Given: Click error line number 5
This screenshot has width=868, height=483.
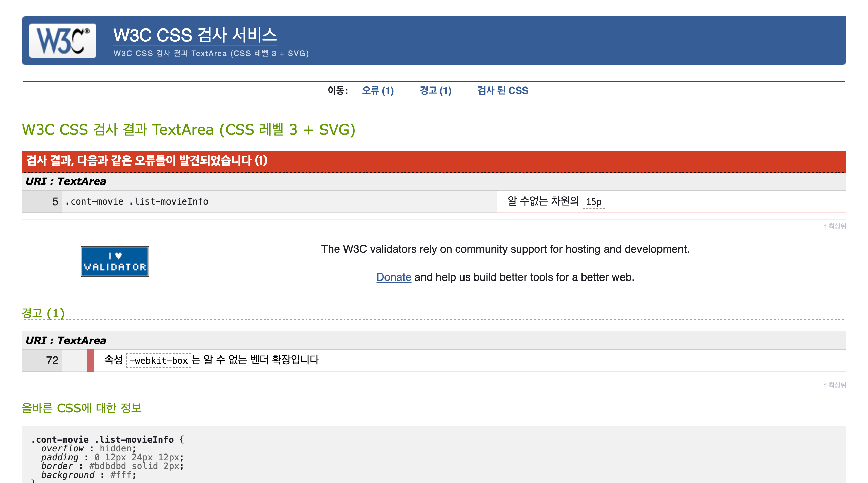Looking at the screenshot, I should 55,202.
